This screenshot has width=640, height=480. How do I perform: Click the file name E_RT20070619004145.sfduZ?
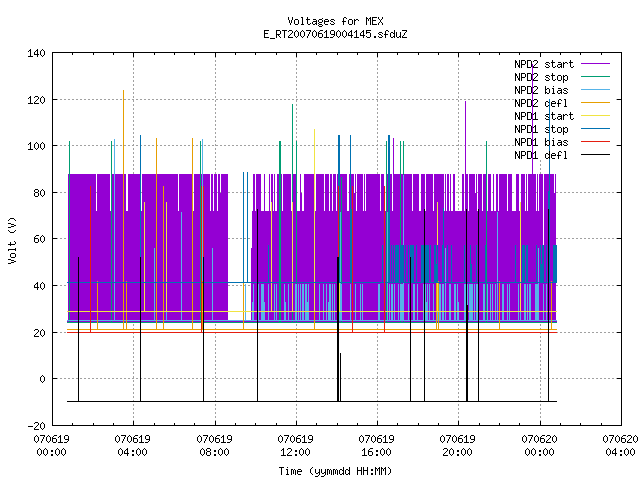coord(336,34)
